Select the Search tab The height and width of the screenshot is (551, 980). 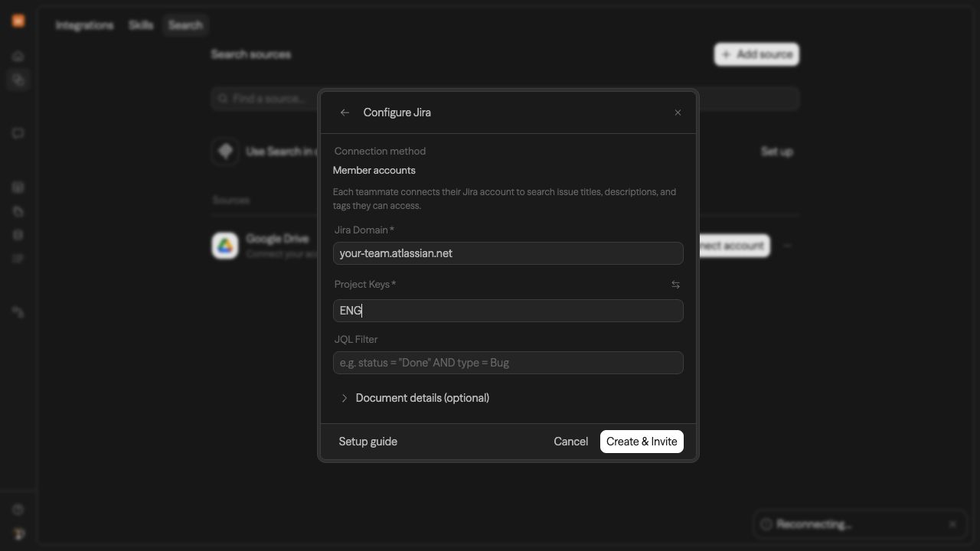coord(185,25)
